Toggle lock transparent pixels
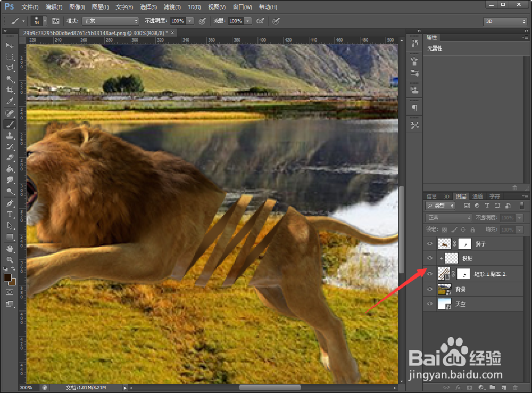 [444, 230]
